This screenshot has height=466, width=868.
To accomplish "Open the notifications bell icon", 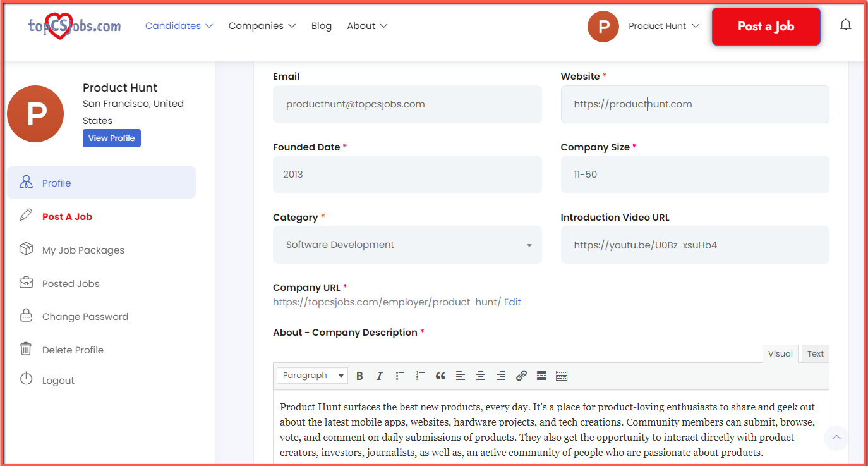I will [x=845, y=25].
